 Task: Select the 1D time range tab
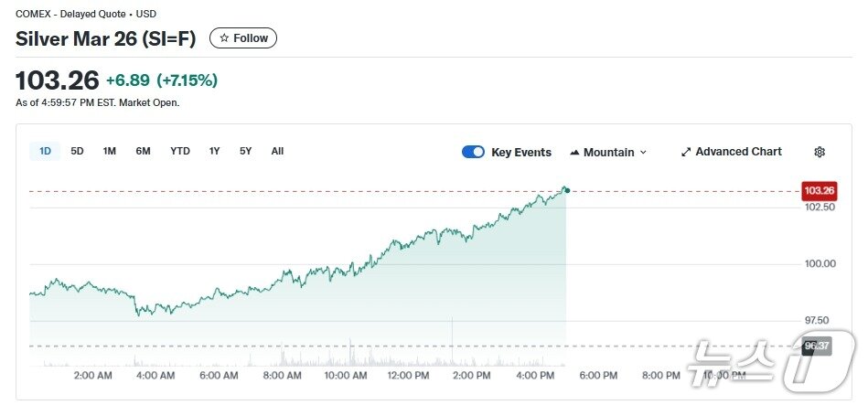(45, 151)
